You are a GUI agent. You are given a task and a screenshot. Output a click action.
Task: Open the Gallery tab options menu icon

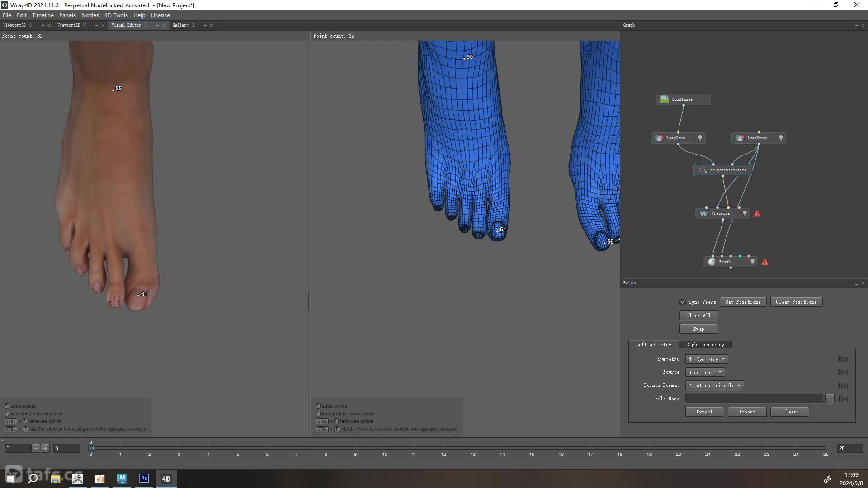point(205,25)
